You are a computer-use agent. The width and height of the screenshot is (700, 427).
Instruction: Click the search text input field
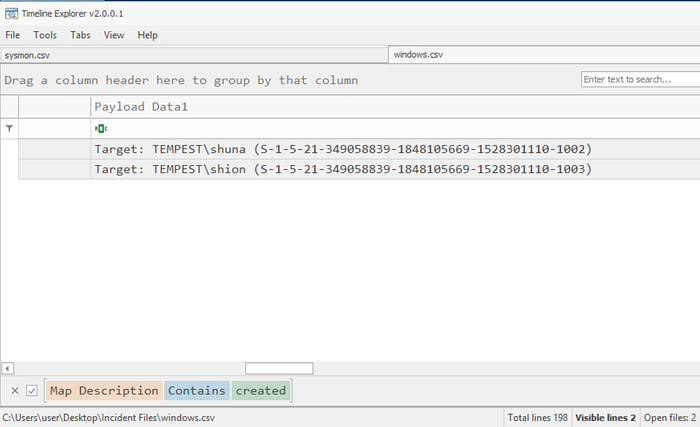641,79
